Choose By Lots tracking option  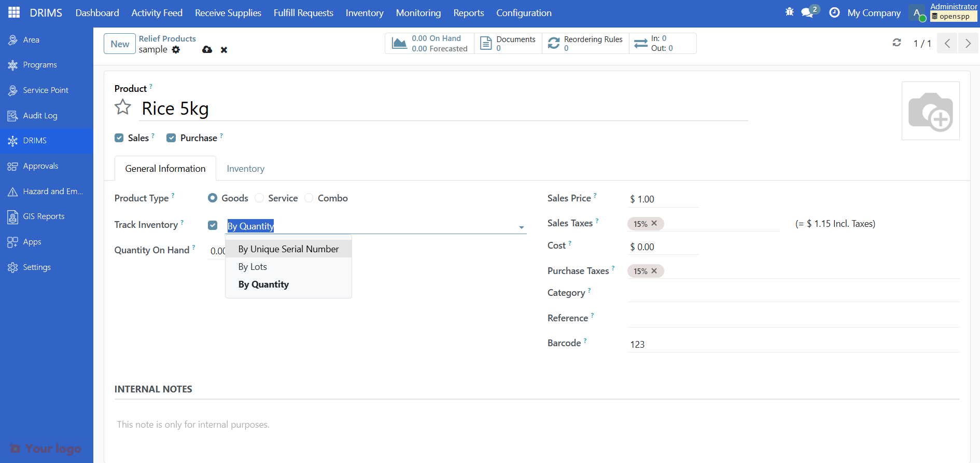(288, 267)
